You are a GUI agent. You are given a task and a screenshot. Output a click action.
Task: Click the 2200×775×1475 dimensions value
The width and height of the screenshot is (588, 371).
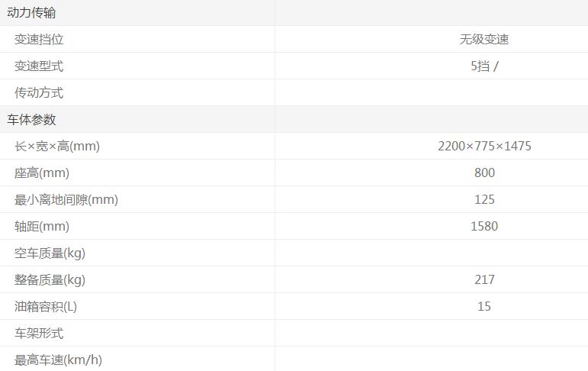tap(484, 147)
